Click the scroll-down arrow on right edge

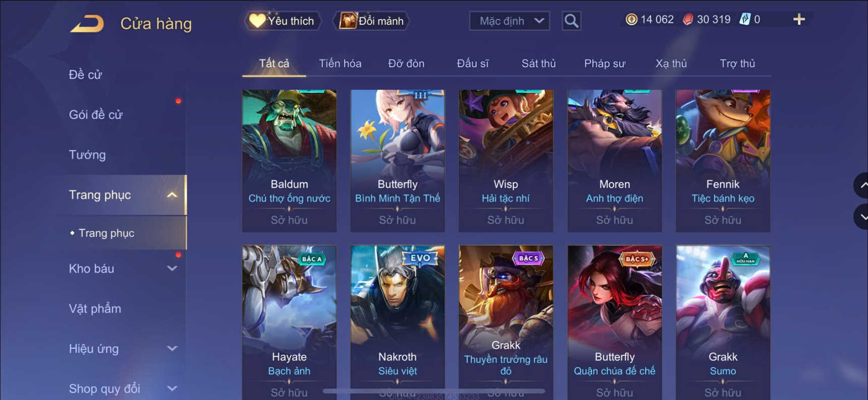pos(862,217)
